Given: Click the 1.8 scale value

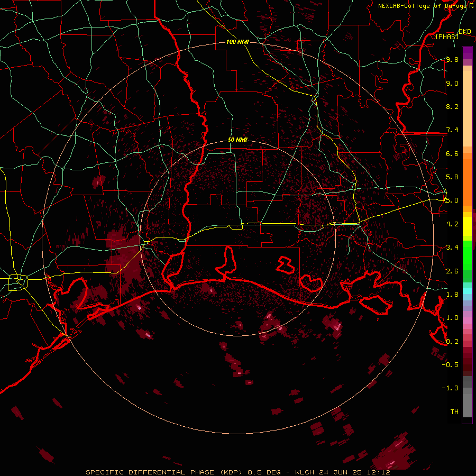Looking at the screenshot, I should pyautogui.click(x=452, y=295).
